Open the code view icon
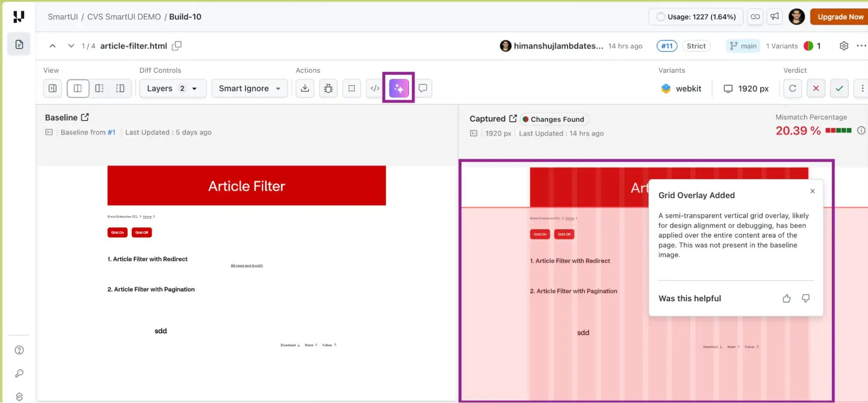Screen dimensions: 868x403 (374, 88)
